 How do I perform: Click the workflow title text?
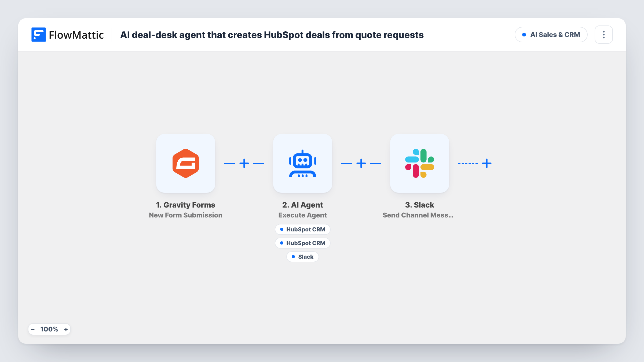(x=272, y=35)
